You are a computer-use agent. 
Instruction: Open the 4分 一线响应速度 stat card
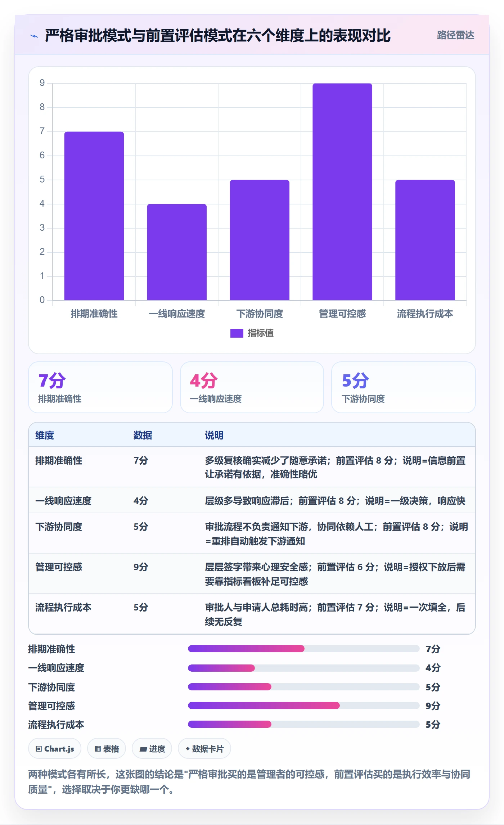coord(252,387)
